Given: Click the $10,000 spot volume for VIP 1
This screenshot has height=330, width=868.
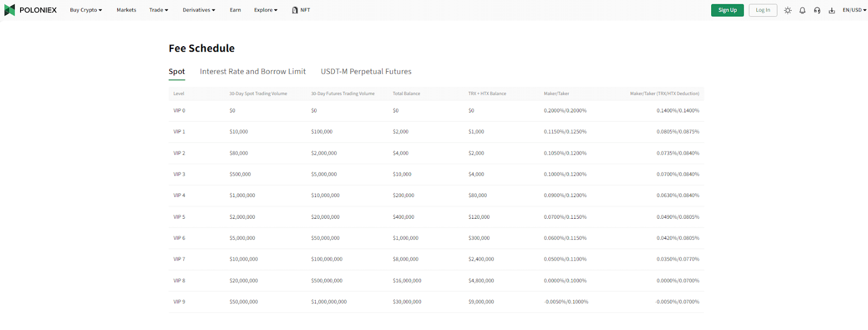Looking at the screenshot, I should [239, 132].
